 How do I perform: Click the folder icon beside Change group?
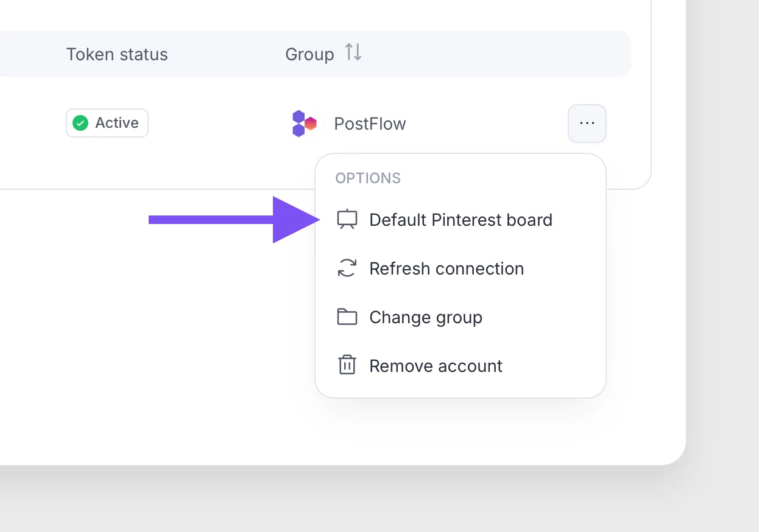pos(347,317)
